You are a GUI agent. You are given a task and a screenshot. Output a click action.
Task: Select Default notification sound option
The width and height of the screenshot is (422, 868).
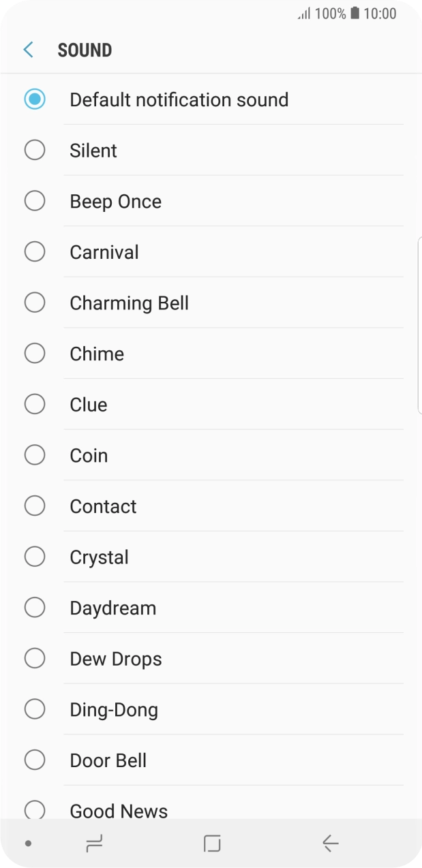(x=35, y=99)
